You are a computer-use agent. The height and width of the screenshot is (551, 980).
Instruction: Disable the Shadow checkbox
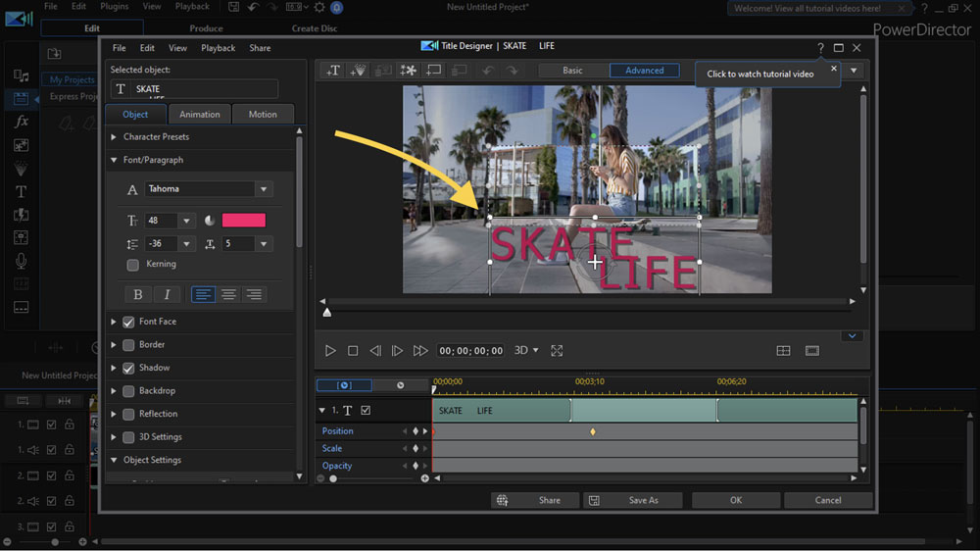click(128, 369)
